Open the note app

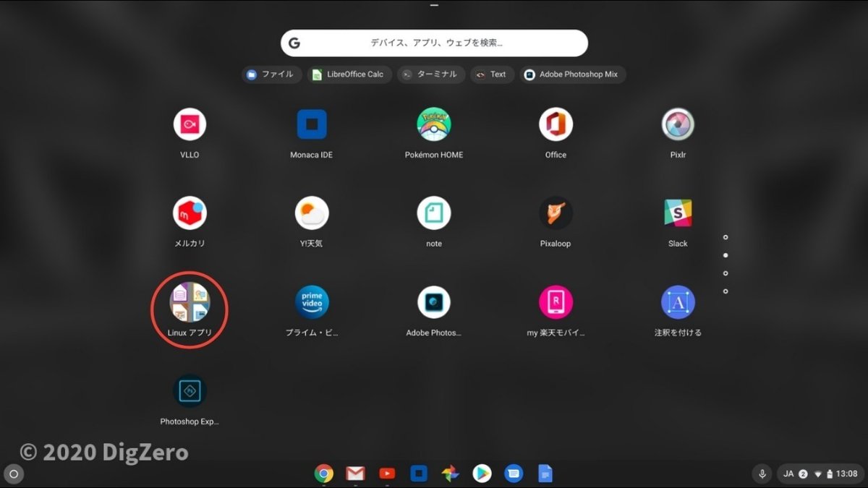pyautogui.click(x=434, y=213)
